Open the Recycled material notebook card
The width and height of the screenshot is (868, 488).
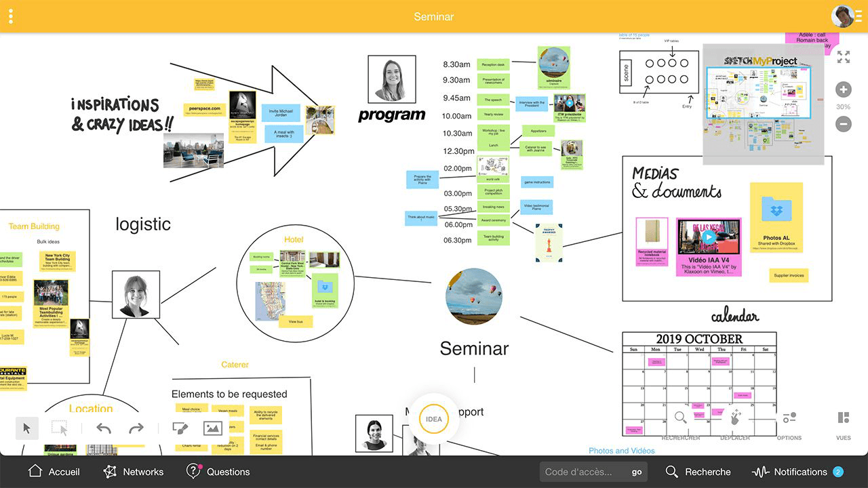click(x=652, y=241)
